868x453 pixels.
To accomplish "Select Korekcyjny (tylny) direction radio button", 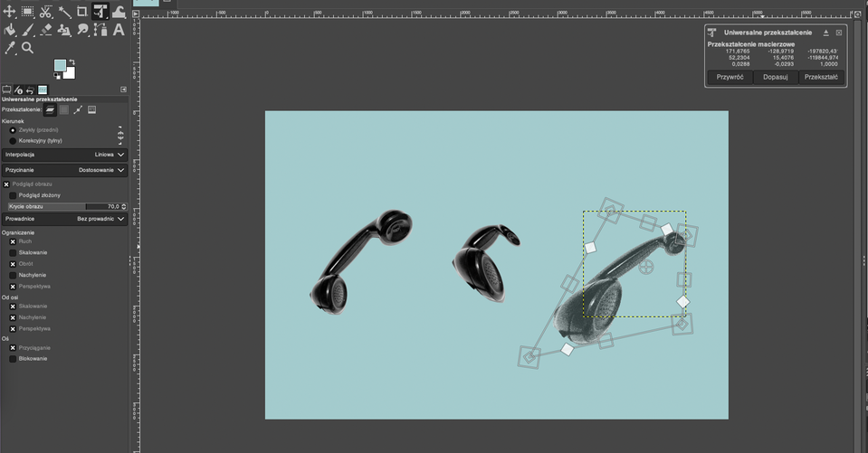I will point(13,141).
